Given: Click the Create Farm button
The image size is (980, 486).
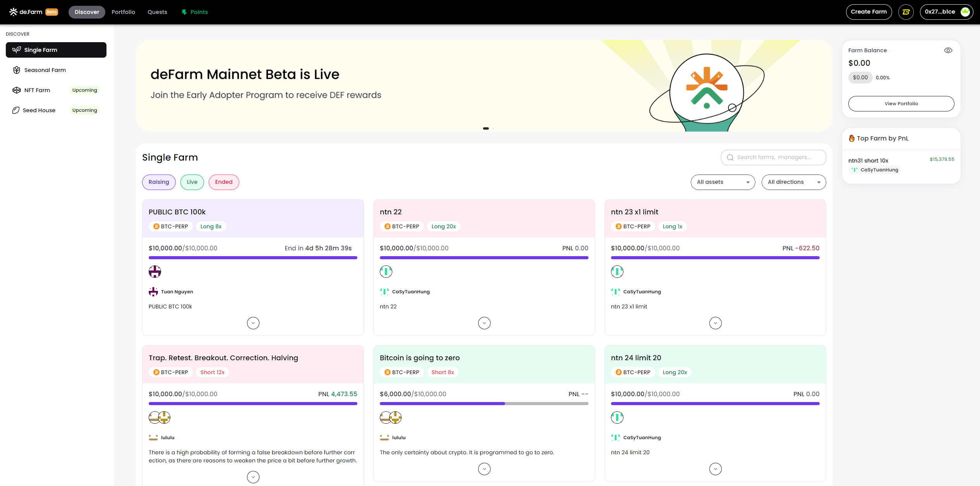Looking at the screenshot, I should [x=868, y=12].
